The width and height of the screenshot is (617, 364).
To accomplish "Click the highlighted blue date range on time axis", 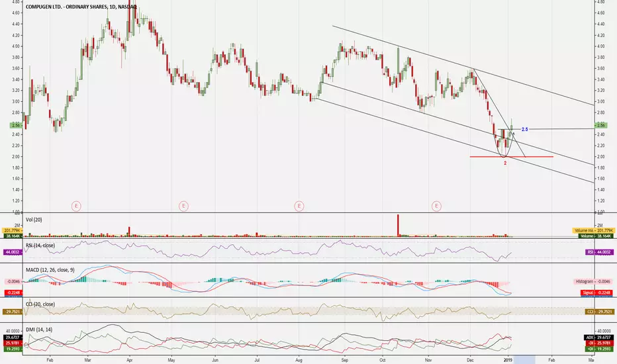I will click(x=524, y=359).
